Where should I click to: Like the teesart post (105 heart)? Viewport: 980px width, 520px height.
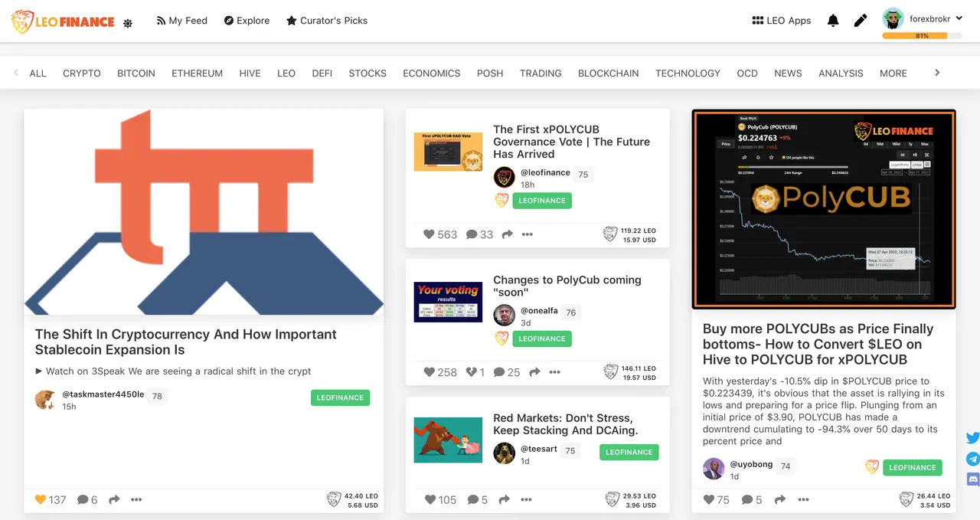430,499
